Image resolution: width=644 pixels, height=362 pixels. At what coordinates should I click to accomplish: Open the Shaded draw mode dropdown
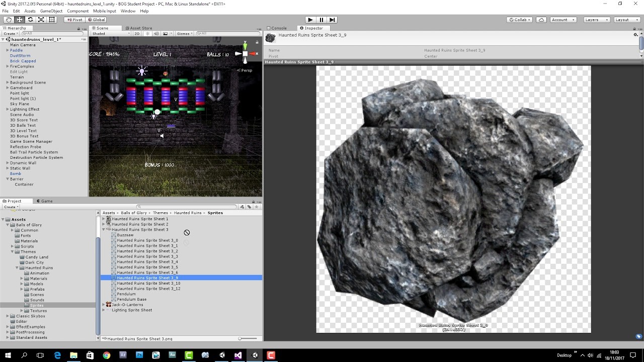(111, 34)
